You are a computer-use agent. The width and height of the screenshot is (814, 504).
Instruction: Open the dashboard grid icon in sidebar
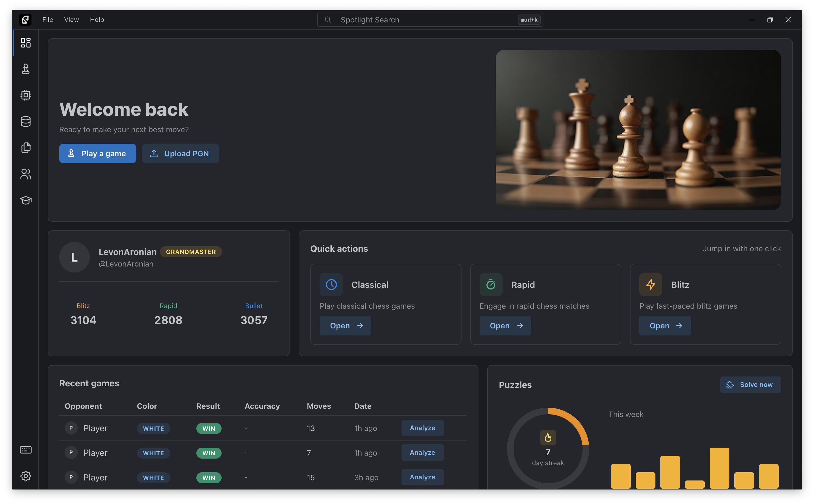coord(26,43)
